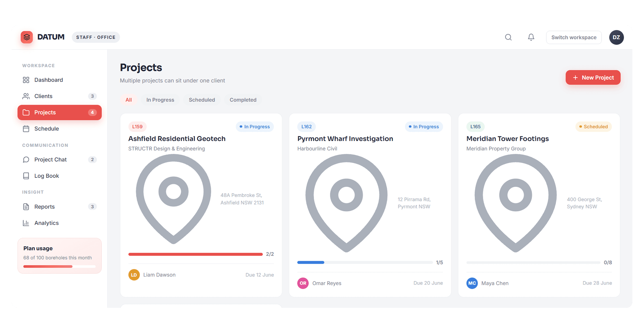Screen dimensions: 644x333
Task: Click the Pyrmont Wharf Investigation title
Action: (x=345, y=139)
